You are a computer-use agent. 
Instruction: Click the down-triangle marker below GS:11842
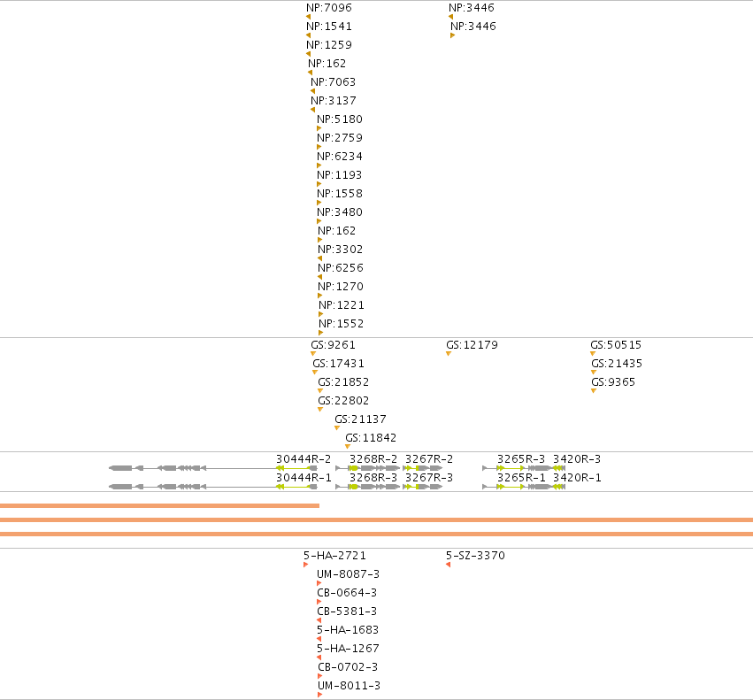[x=348, y=447]
